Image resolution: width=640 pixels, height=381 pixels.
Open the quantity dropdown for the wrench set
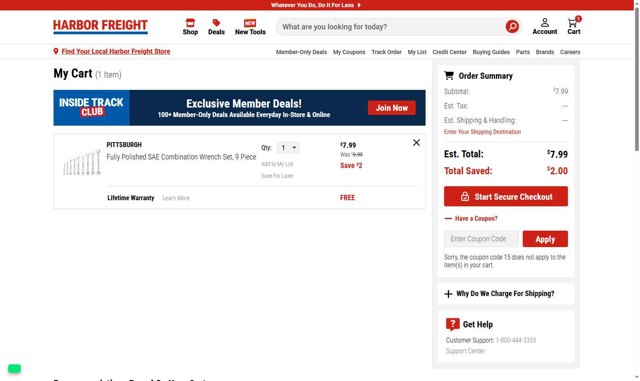click(288, 147)
